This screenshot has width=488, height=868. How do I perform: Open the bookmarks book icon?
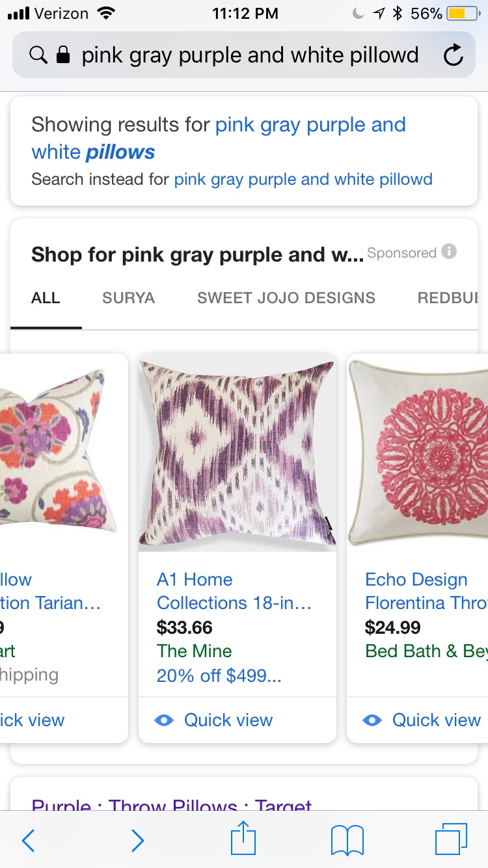(x=347, y=840)
